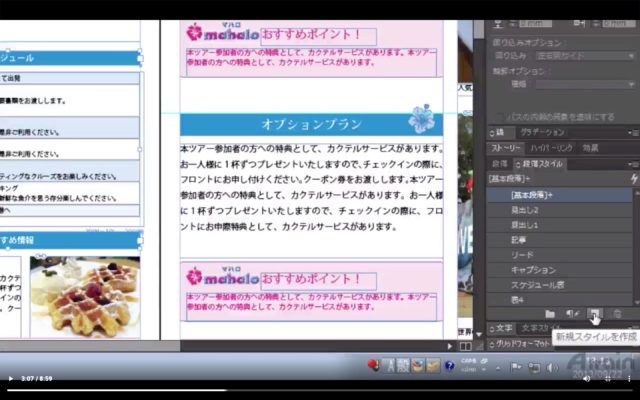Click the video time 3:07 / 8:59
The image size is (640, 400).
tap(37, 378)
